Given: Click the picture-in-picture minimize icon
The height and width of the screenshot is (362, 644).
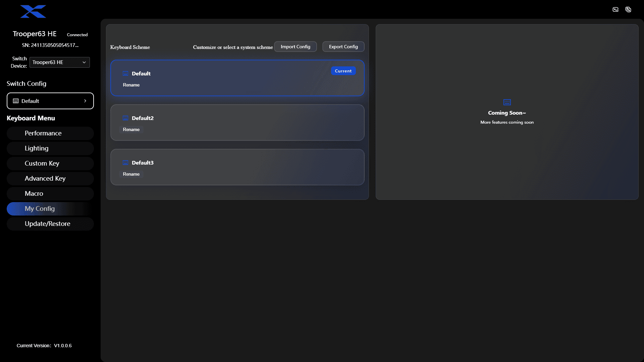Looking at the screenshot, I should [615, 9].
